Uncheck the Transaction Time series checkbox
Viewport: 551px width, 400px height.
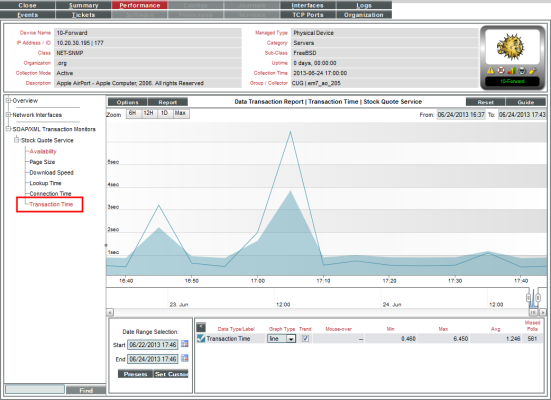(201, 338)
